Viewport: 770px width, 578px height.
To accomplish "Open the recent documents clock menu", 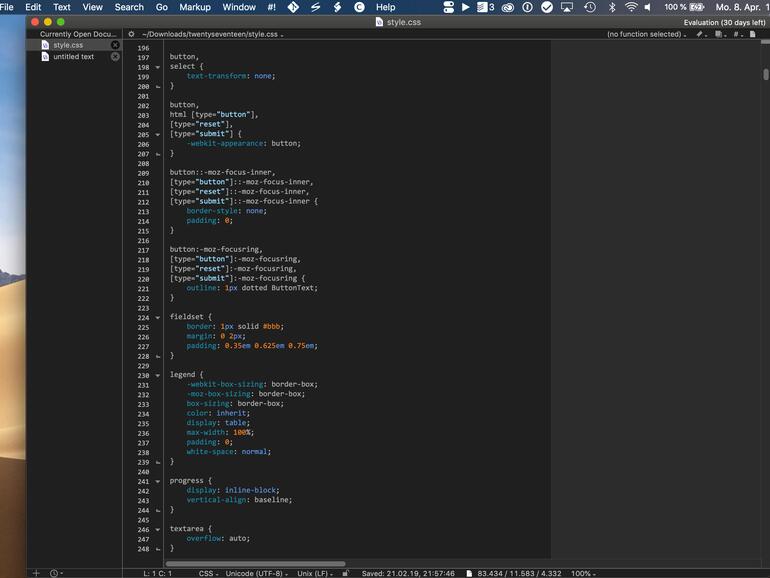I will point(54,573).
